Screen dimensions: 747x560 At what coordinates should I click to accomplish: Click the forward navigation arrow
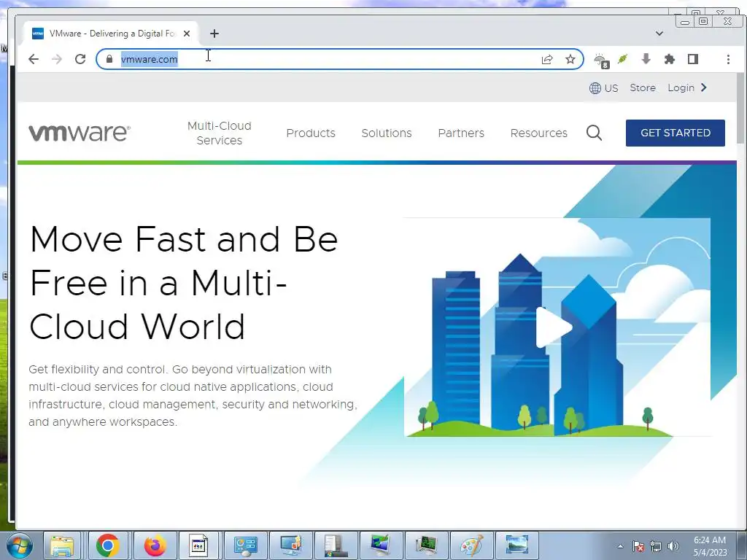pos(57,59)
